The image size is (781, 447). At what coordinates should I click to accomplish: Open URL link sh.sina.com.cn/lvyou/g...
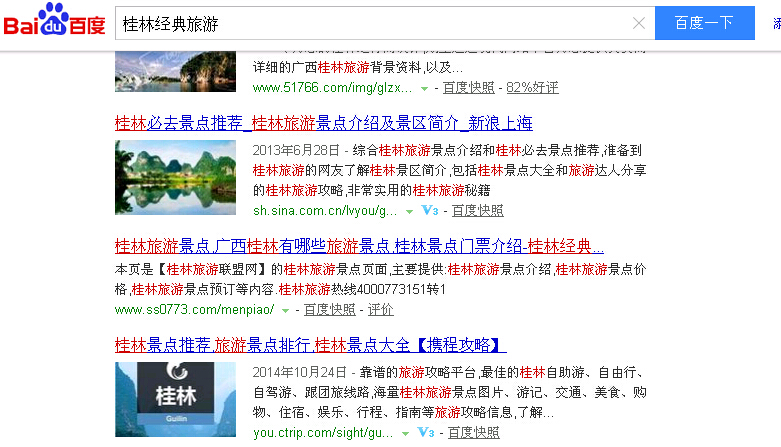pos(325,211)
